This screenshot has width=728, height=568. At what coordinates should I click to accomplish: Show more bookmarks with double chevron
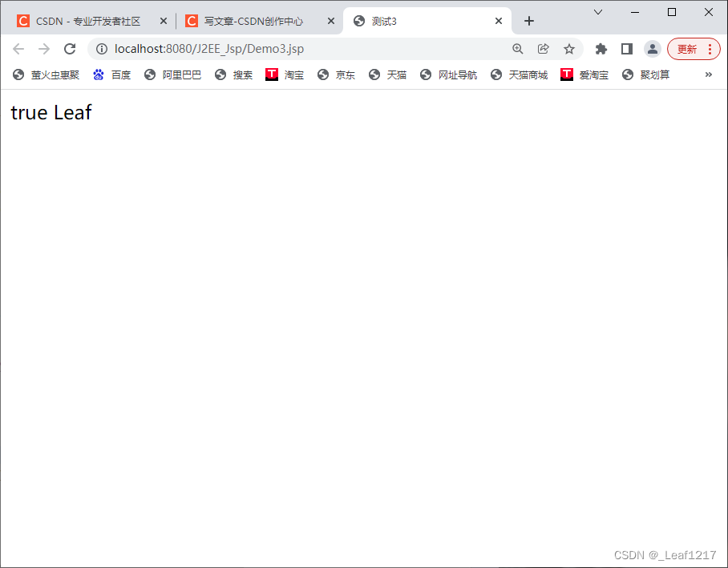point(709,75)
